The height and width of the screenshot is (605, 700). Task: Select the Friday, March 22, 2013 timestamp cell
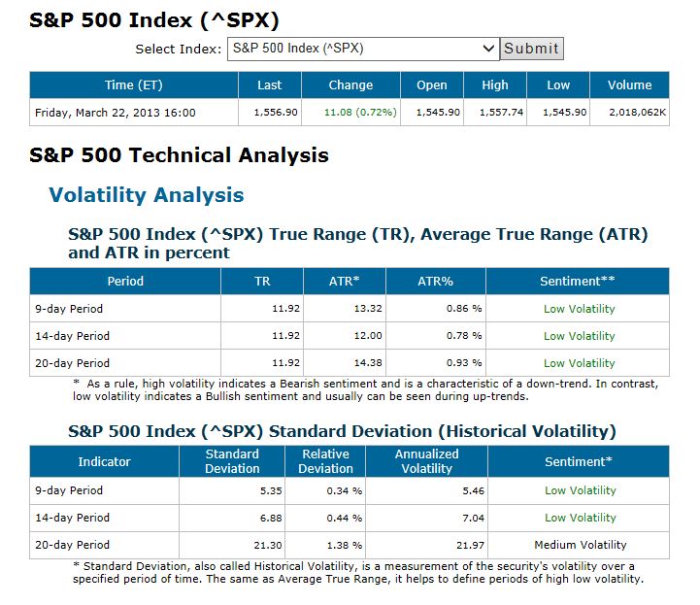click(x=116, y=113)
